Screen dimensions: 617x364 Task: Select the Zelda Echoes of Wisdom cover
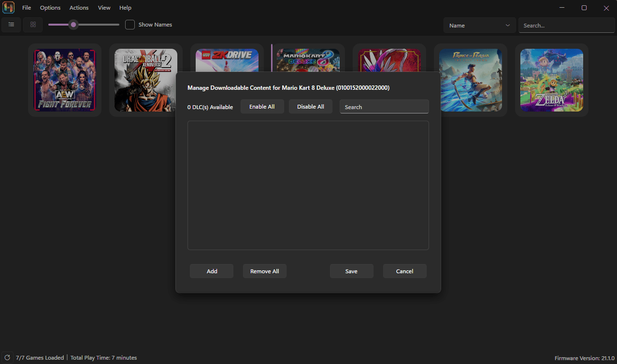(x=552, y=80)
